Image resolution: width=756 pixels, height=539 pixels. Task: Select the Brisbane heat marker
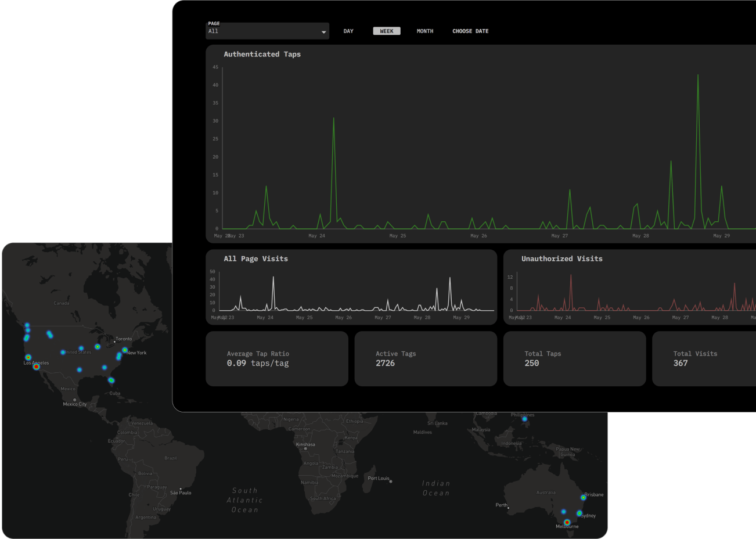pos(583,497)
